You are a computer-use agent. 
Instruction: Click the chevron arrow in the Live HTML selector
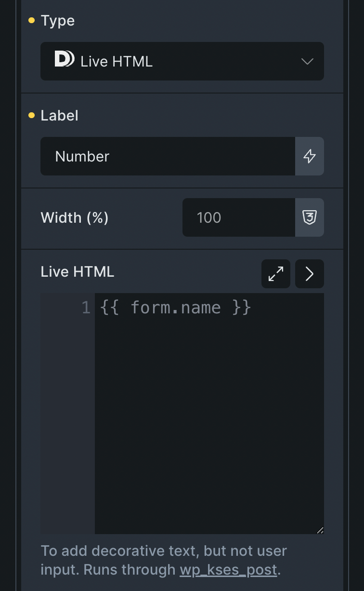[307, 61]
